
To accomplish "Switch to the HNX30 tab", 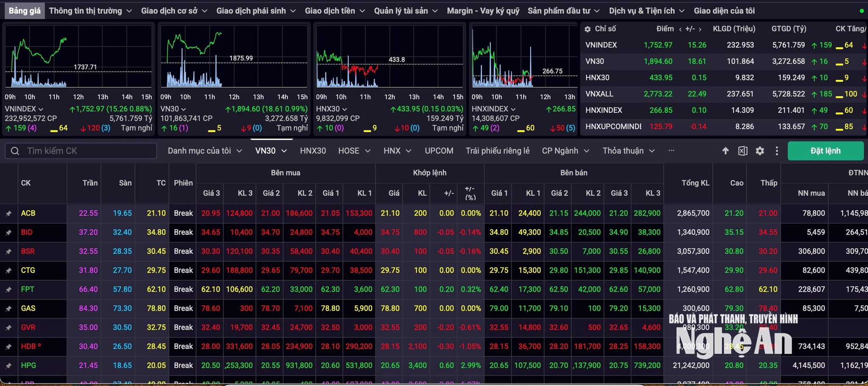I will tap(313, 151).
